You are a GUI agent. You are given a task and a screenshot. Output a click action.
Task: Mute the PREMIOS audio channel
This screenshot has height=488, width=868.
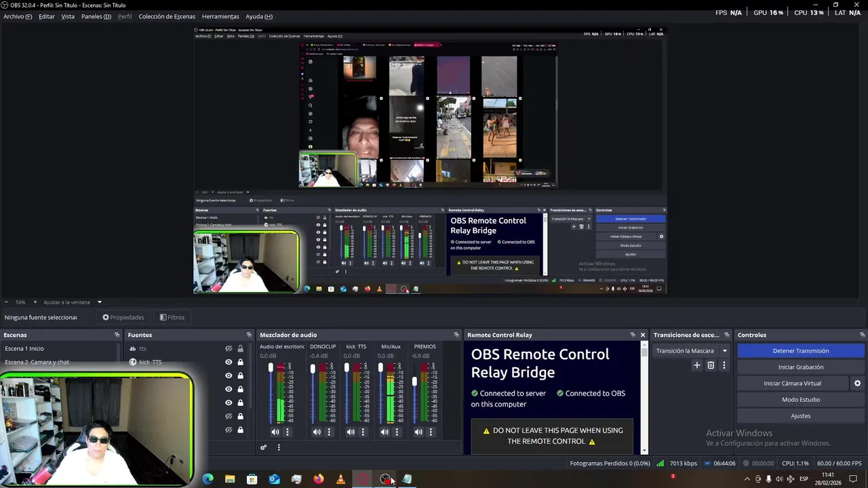coord(418,432)
